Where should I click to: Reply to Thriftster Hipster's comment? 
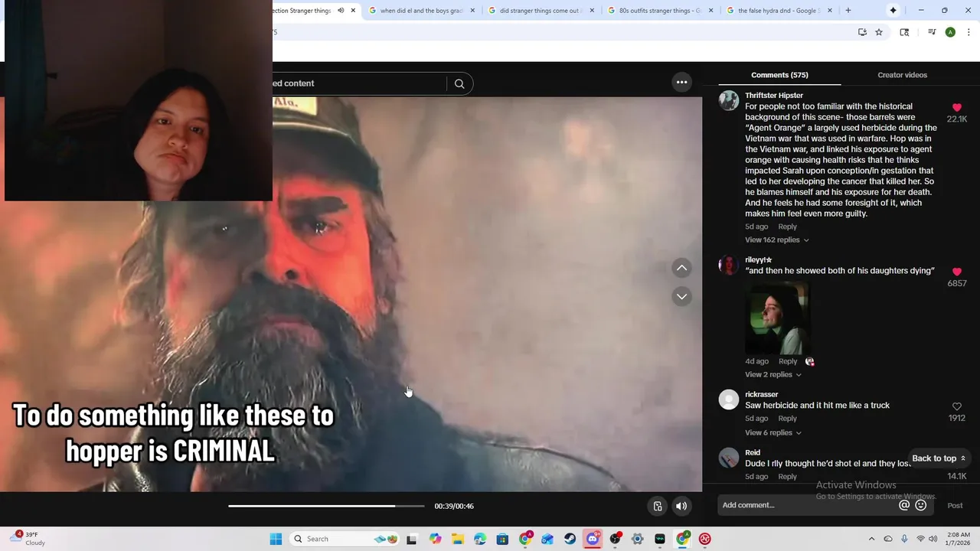point(787,227)
